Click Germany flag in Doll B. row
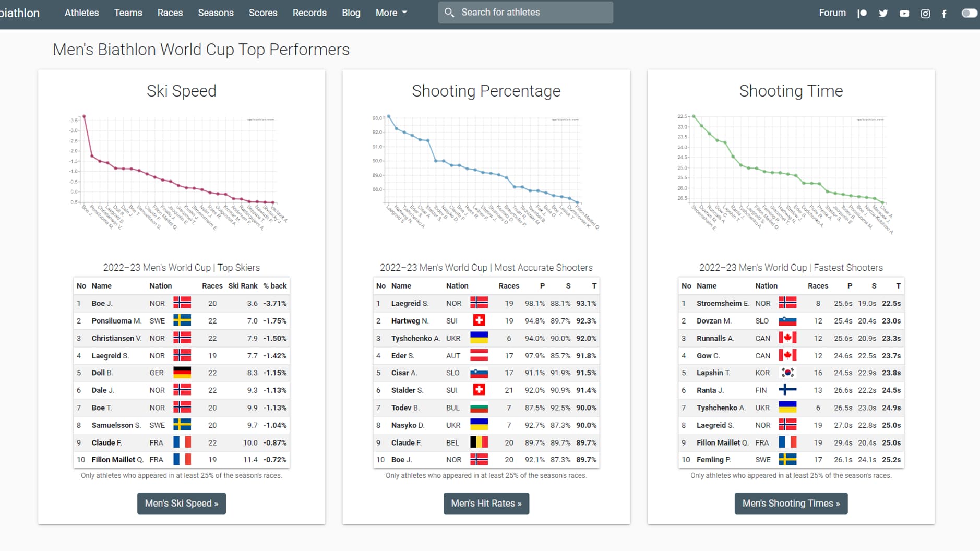Image resolution: width=980 pixels, height=551 pixels. [x=182, y=373]
